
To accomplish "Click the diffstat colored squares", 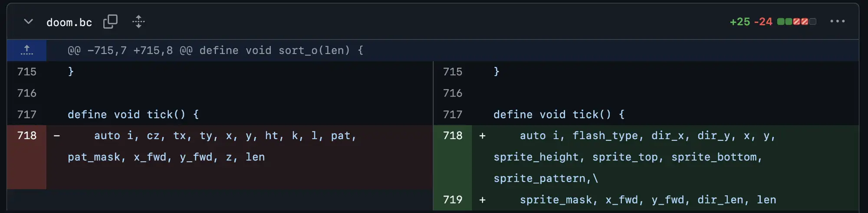I will (797, 22).
